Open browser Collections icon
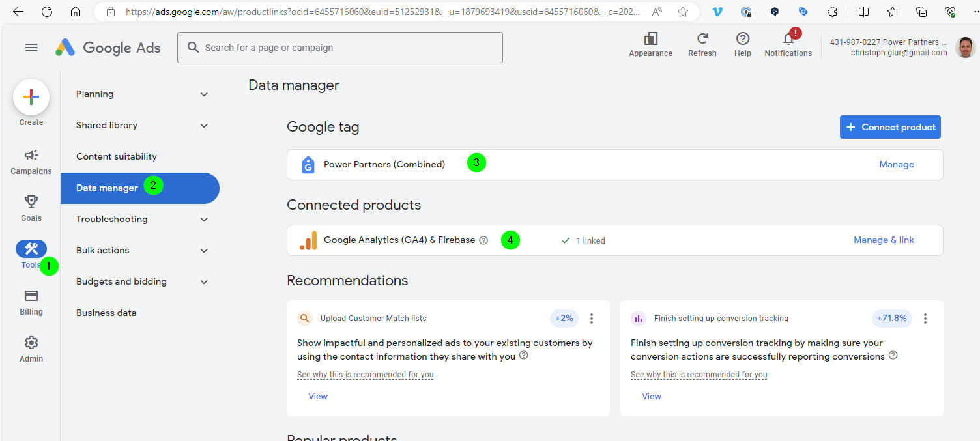The height and width of the screenshot is (441, 980). (x=921, y=12)
